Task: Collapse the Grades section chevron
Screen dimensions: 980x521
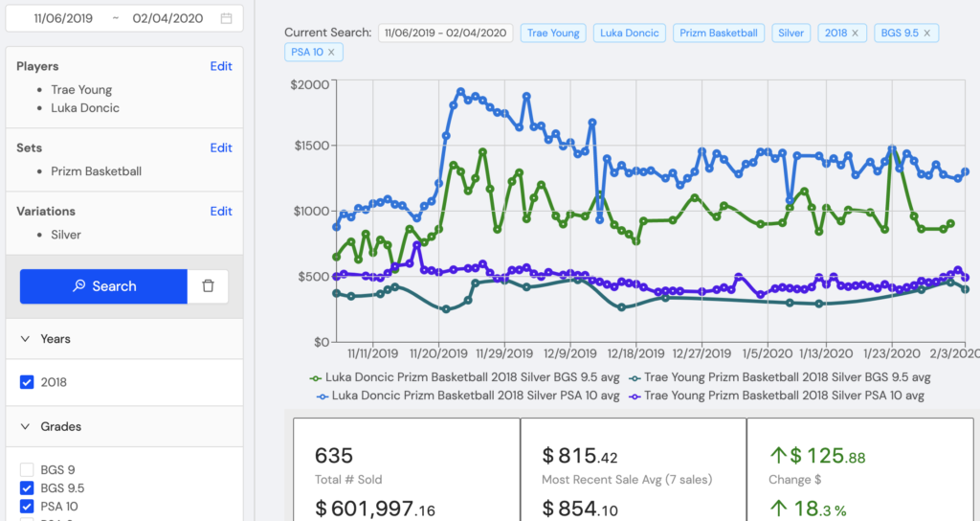Action: pos(25,426)
